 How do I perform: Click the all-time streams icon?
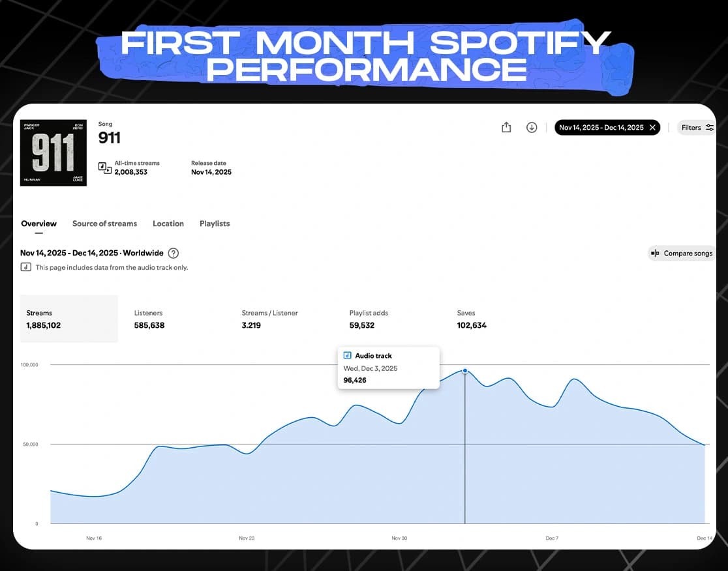[104, 168]
